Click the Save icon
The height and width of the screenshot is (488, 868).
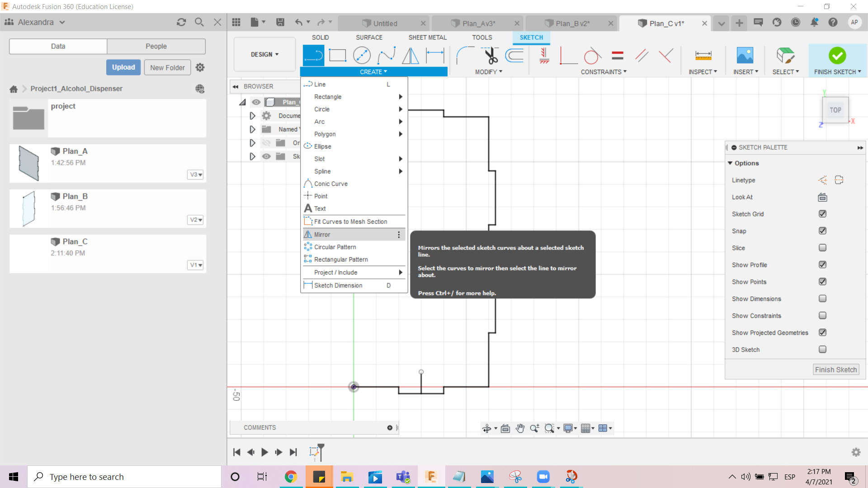pos(280,22)
